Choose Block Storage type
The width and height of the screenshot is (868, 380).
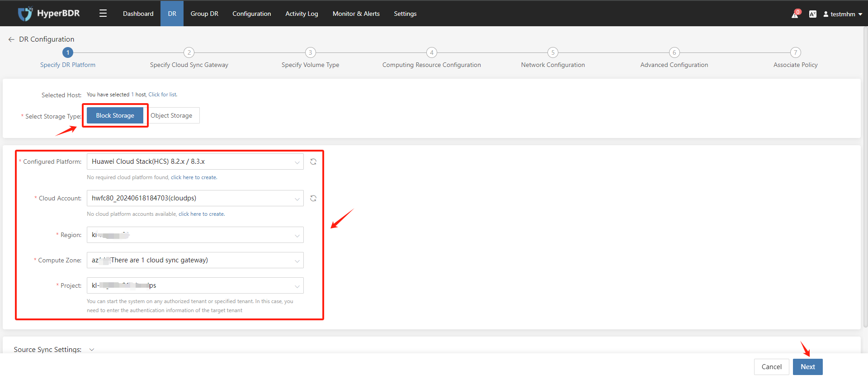coord(115,115)
